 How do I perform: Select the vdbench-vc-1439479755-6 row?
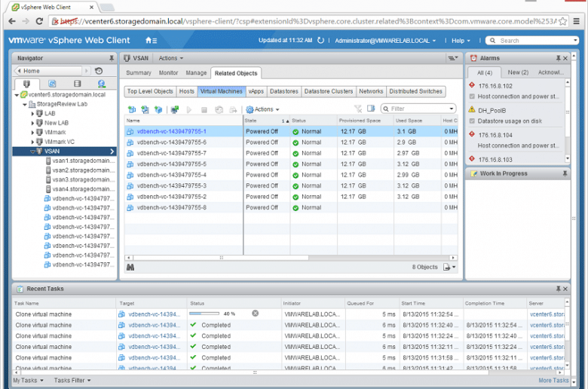point(291,142)
